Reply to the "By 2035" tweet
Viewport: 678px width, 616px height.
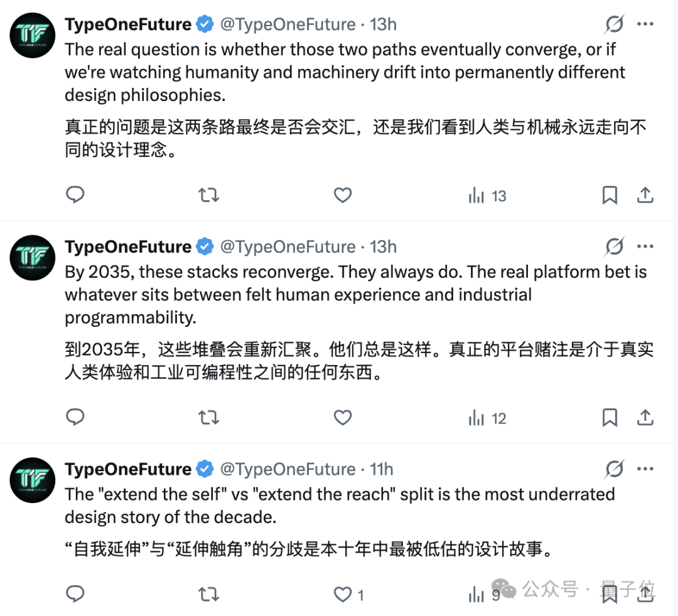coord(75,417)
